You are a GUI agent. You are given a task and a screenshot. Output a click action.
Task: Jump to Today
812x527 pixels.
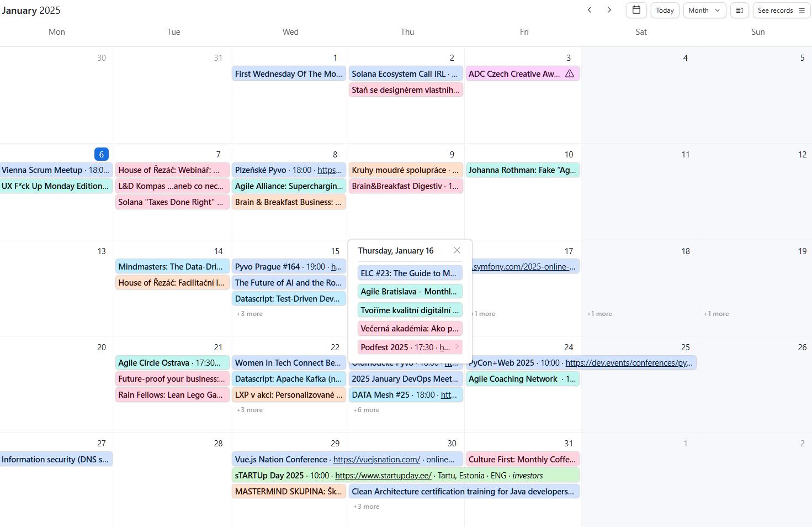[665, 10]
